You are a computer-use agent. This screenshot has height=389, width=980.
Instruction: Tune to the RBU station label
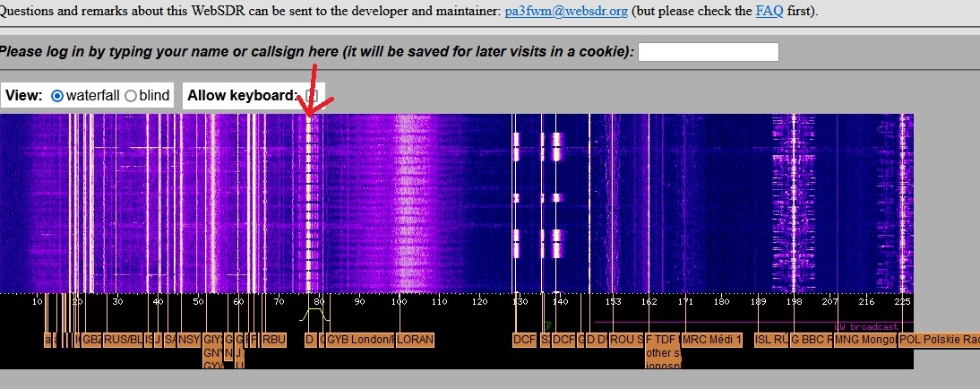(x=273, y=340)
